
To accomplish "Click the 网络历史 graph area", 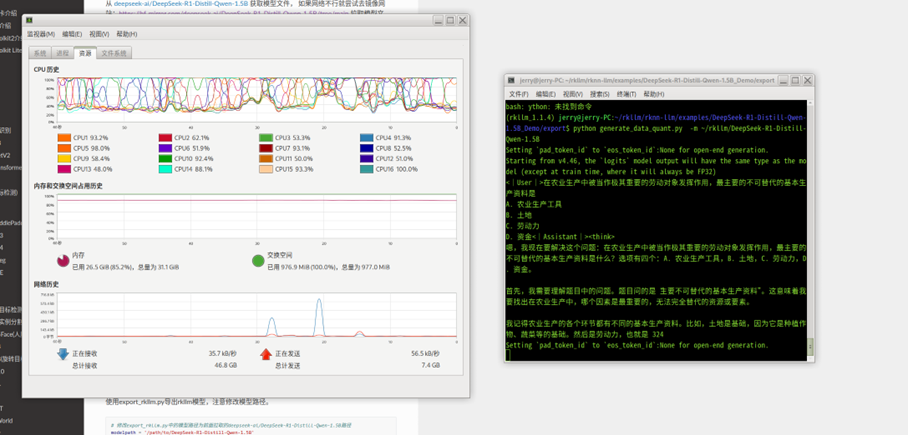I will [x=257, y=315].
